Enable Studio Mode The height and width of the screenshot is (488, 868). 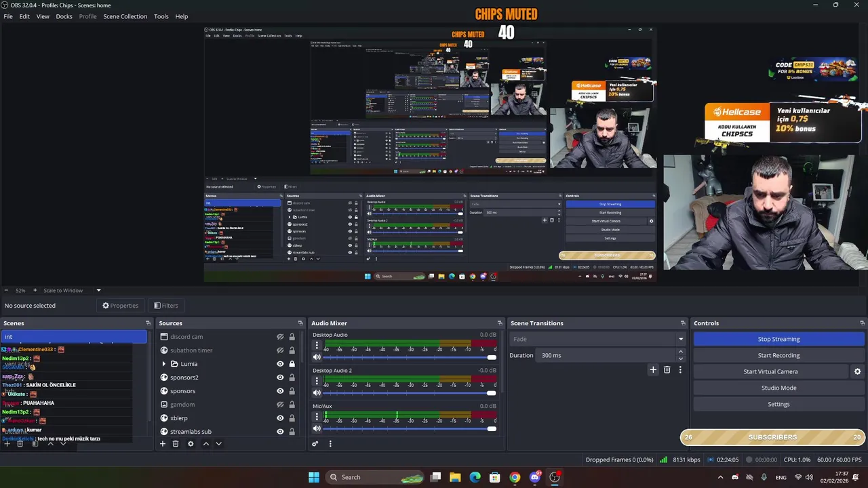tap(778, 388)
